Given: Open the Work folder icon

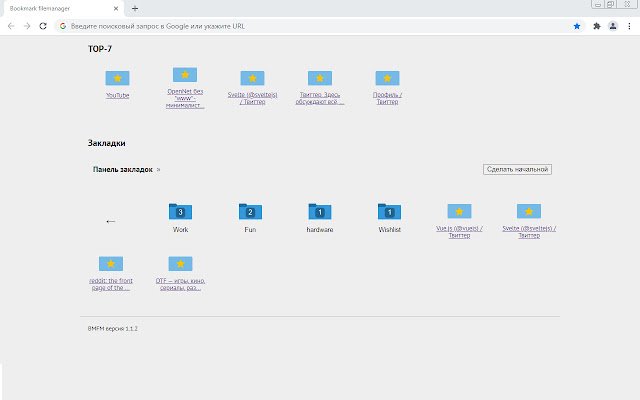Looking at the screenshot, I should (180, 211).
